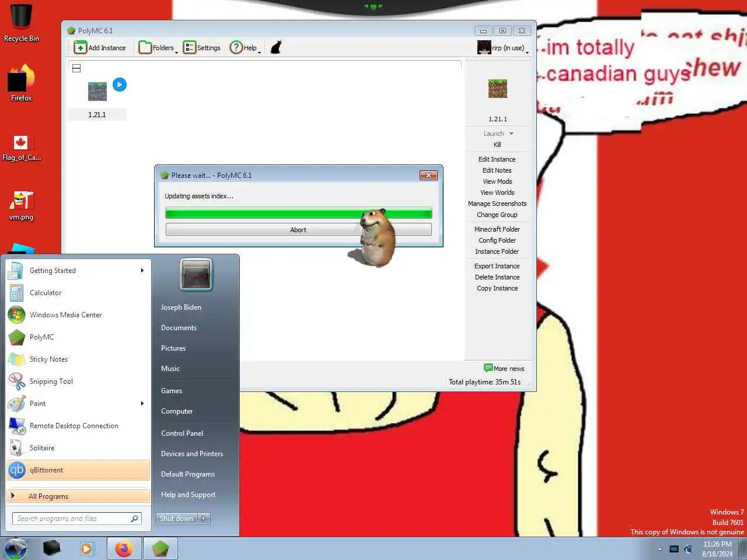Launch PolyMC from the Start menu
The height and width of the screenshot is (560, 747).
77,337
